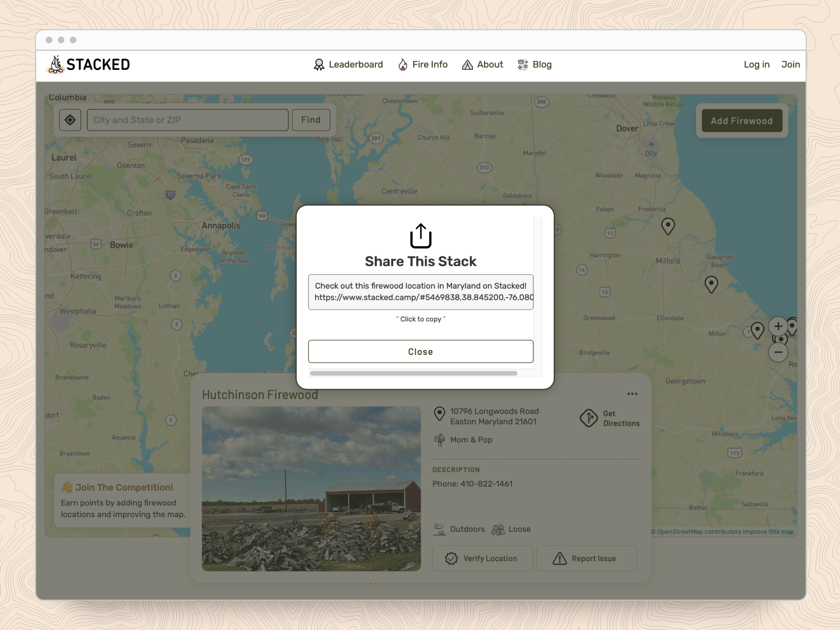Image resolution: width=840 pixels, height=630 pixels.
Task: Click the Outdoors storage icon
Action: (x=439, y=529)
